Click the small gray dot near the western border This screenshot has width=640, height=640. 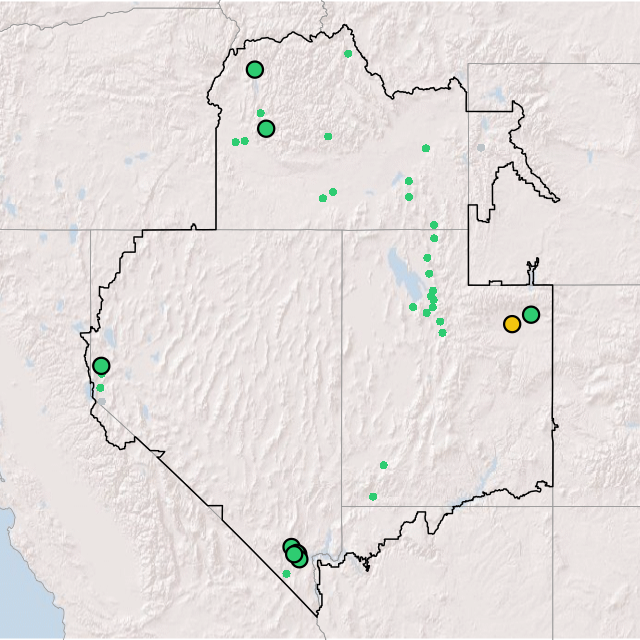pyautogui.click(x=101, y=401)
